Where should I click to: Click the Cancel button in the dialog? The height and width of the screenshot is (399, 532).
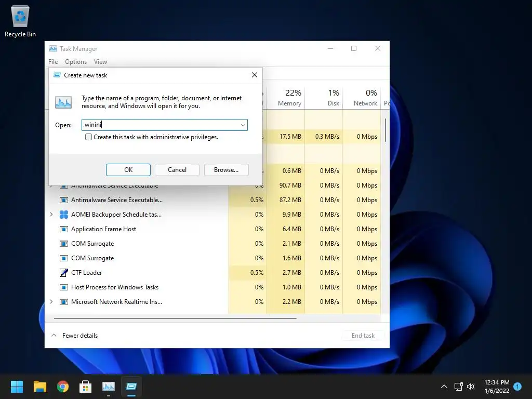pos(177,170)
